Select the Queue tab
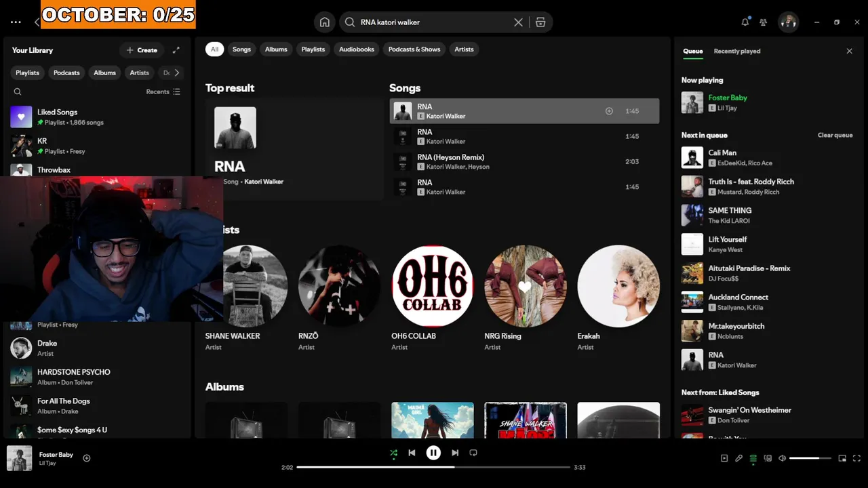Image resolution: width=868 pixels, height=488 pixels. [x=693, y=52]
